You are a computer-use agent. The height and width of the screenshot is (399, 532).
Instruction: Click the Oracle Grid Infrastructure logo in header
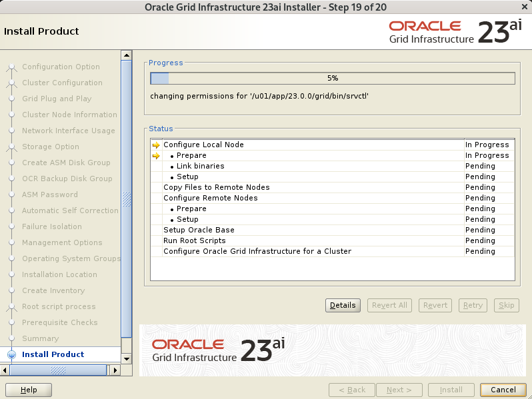point(455,31)
